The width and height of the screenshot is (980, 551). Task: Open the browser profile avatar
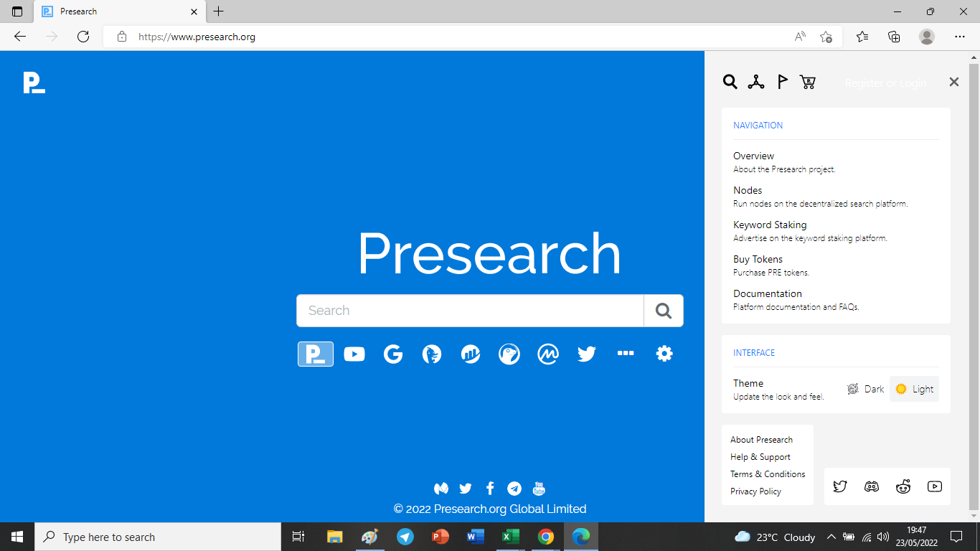coord(927,37)
